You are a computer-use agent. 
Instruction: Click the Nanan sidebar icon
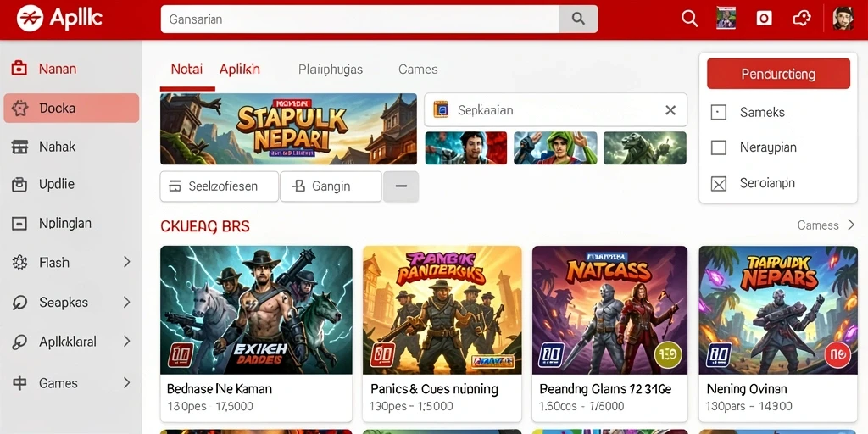(x=20, y=69)
